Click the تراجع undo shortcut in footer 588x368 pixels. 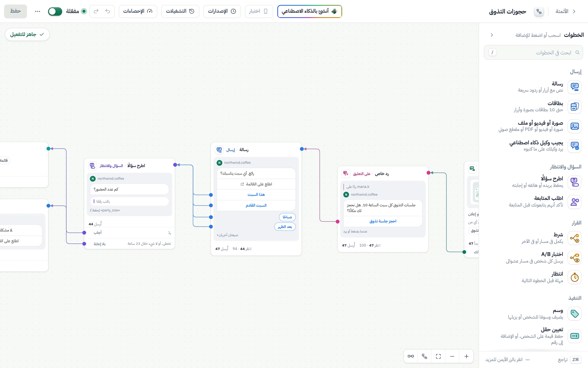(569, 359)
